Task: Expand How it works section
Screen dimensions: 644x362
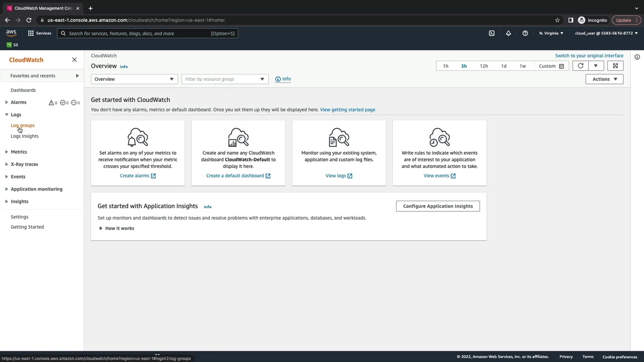Action: (x=116, y=228)
